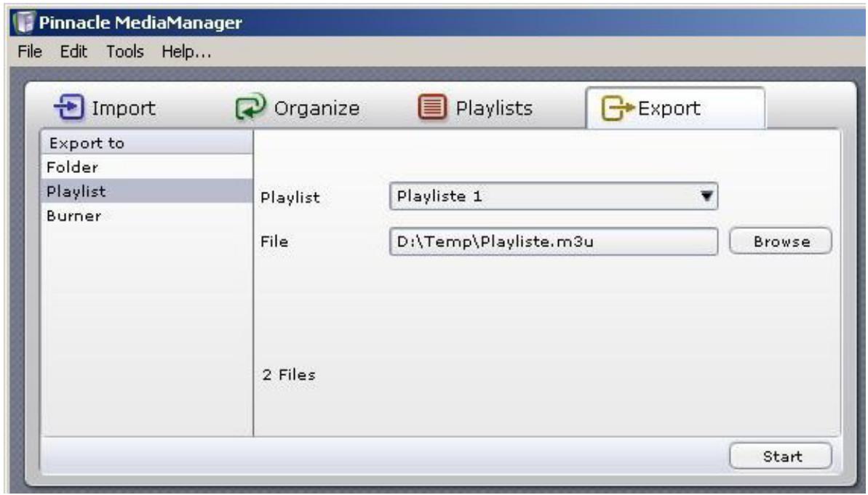Open the Playlist dropdown showing Playliste 1
The image size is (868, 495).
(x=554, y=196)
